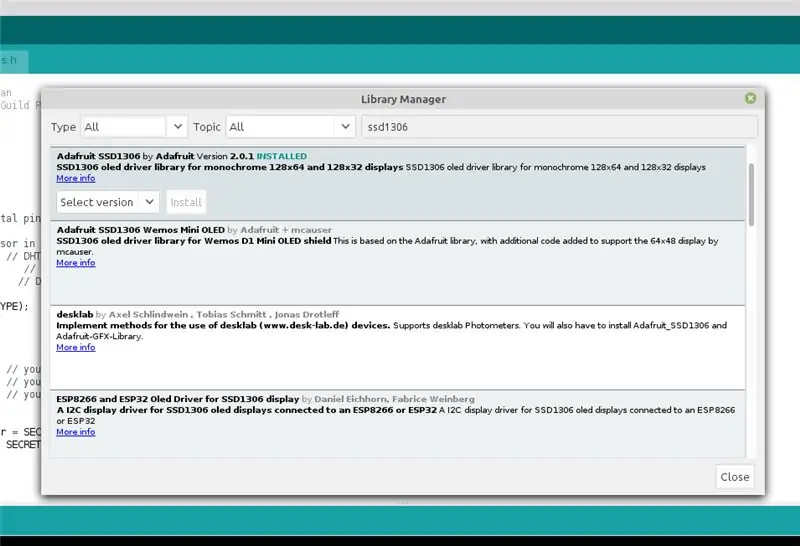
Task: Open More info link for ESP8266 and ESP32 Oled Driver
Action: [76, 432]
